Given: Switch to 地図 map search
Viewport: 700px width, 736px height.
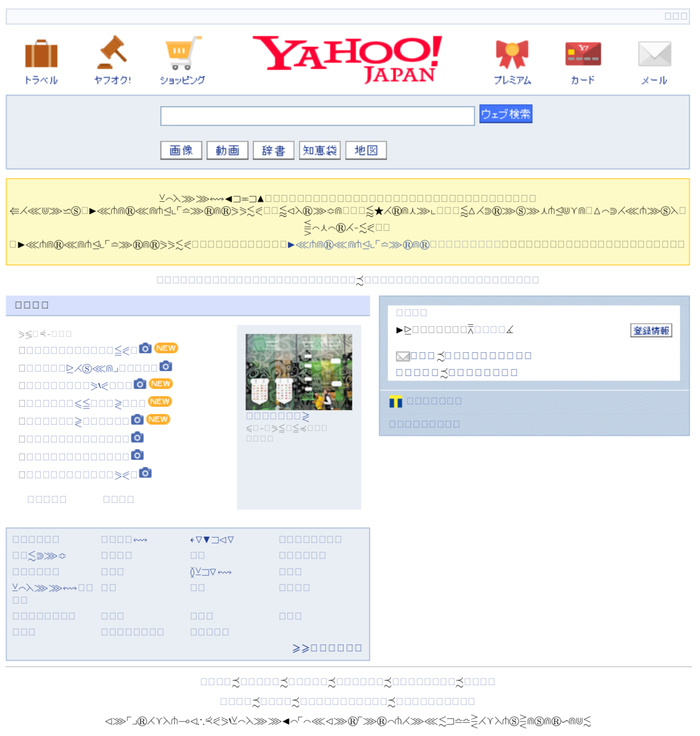Looking at the screenshot, I should (366, 150).
